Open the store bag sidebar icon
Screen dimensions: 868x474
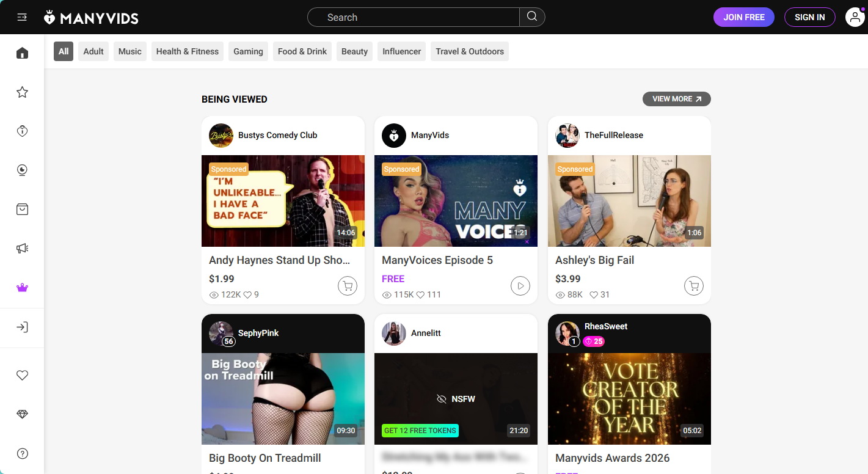(x=22, y=210)
